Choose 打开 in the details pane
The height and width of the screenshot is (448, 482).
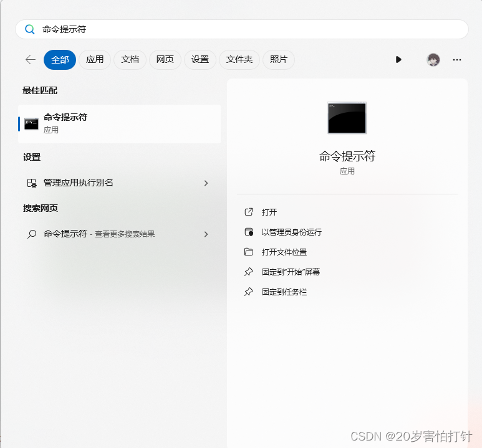(269, 212)
